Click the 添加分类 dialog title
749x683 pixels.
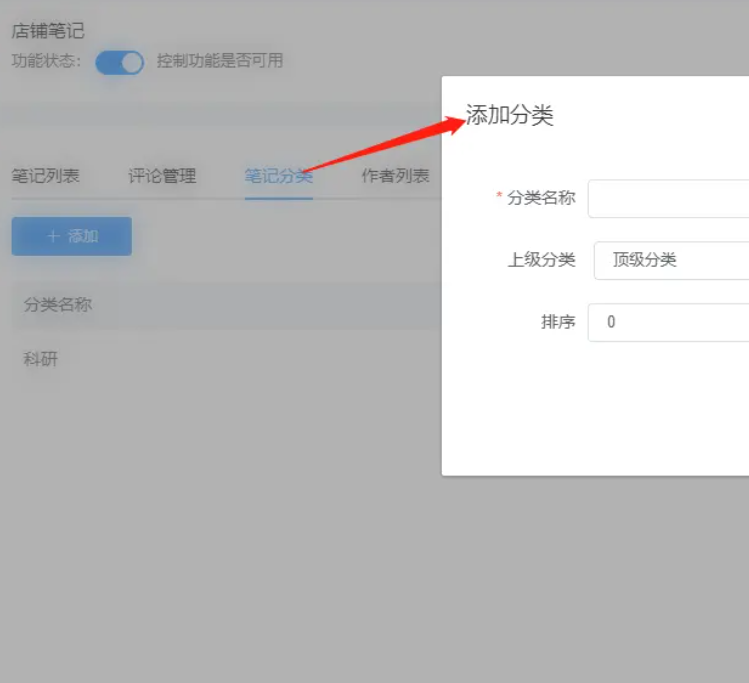510,115
